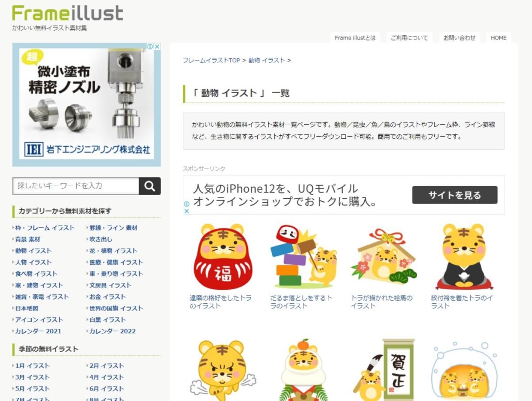The height and width of the screenshot is (401, 532).
Task: Open the カレンダー 2022 category link
Action: pyautogui.click(x=112, y=331)
